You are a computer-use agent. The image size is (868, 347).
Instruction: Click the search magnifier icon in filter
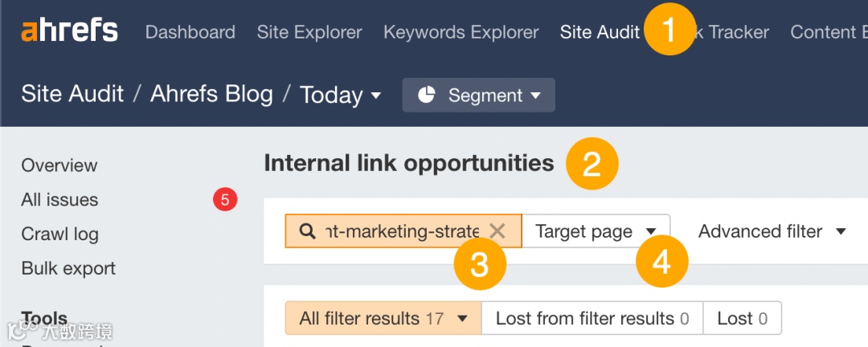tap(307, 231)
